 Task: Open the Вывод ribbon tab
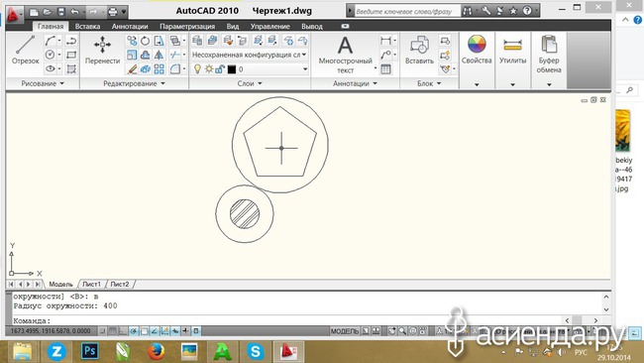(x=312, y=27)
